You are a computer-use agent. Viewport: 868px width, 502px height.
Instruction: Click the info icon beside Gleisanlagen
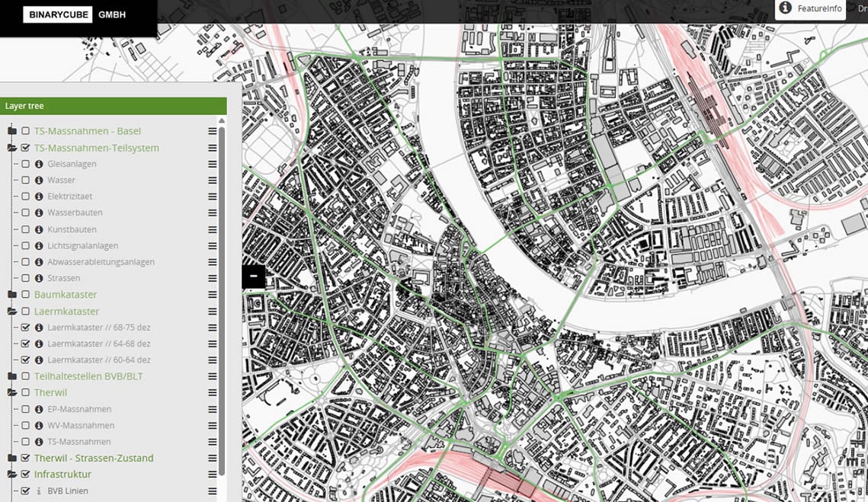39,164
